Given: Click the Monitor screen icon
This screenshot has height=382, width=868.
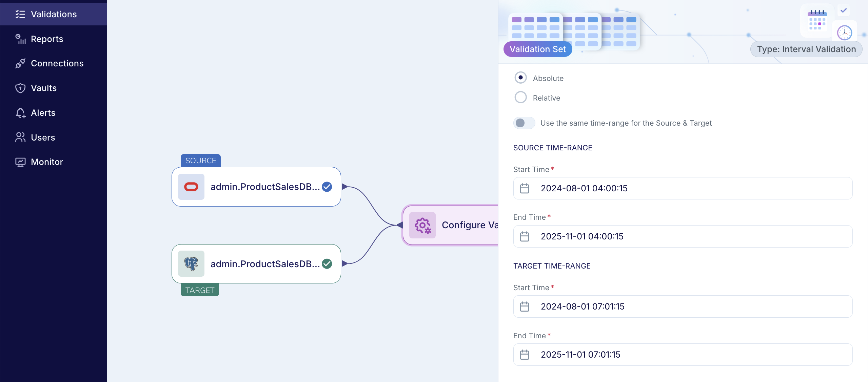Looking at the screenshot, I should (x=21, y=162).
